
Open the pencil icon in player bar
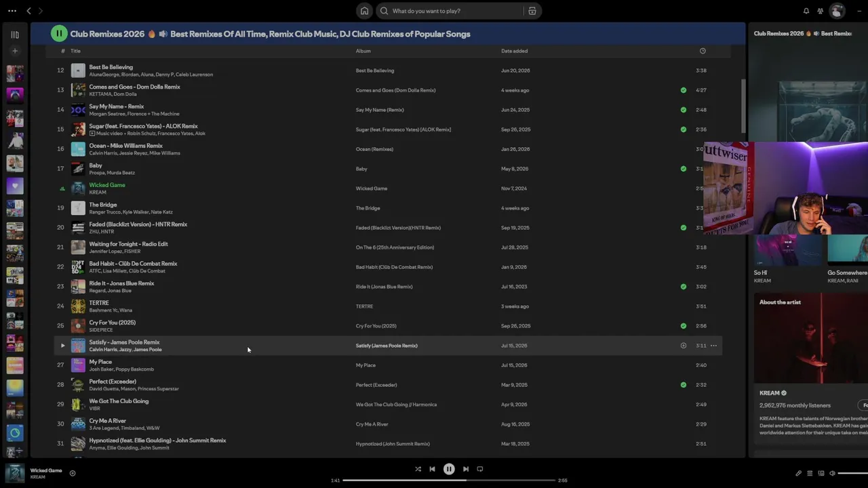798,473
